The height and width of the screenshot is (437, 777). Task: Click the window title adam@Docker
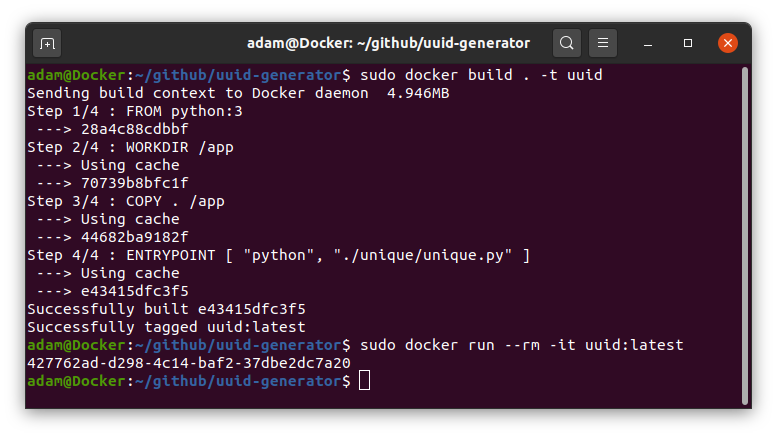(x=388, y=43)
